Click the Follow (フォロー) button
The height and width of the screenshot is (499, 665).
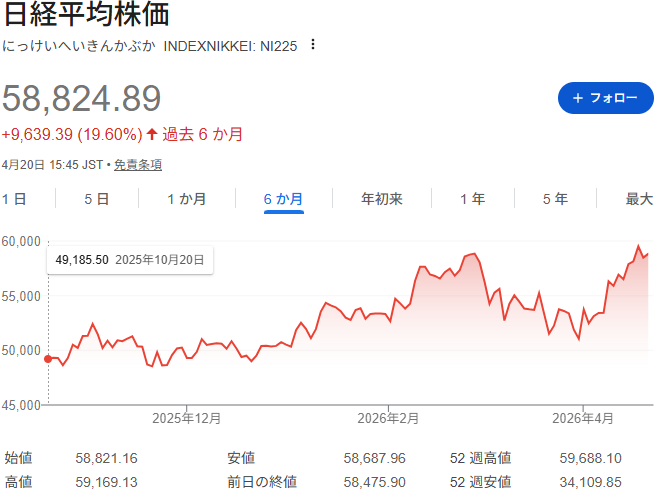tap(598, 98)
